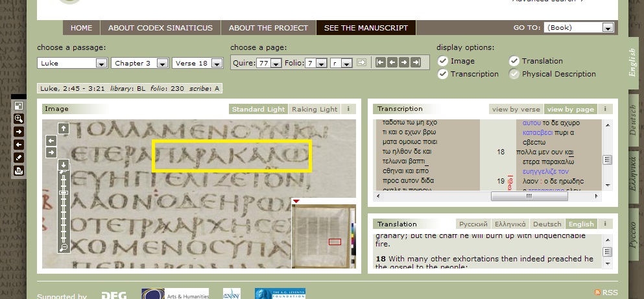This screenshot has width=644, height=299.
Task: Pan the manuscript image down
Action: point(64,165)
